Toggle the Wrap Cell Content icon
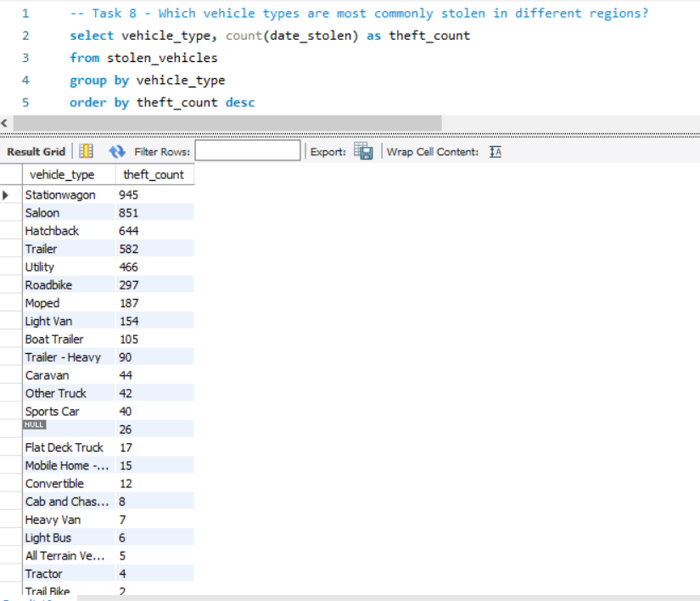Image resolution: width=700 pixels, height=601 pixels. point(496,151)
